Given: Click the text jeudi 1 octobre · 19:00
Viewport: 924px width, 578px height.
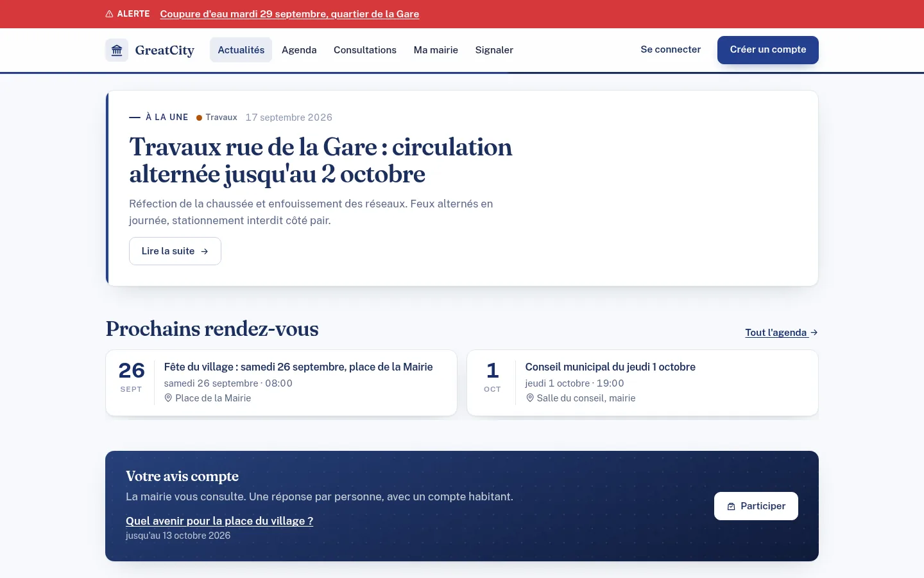Looking at the screenshot, I should (x=574, y=383).
